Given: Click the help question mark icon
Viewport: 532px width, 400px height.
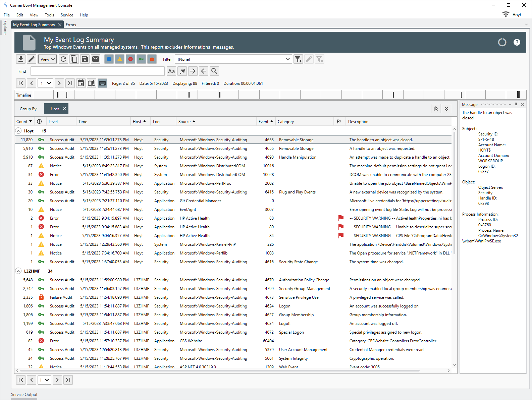Looking at the screenshot, I should [517, 42].
